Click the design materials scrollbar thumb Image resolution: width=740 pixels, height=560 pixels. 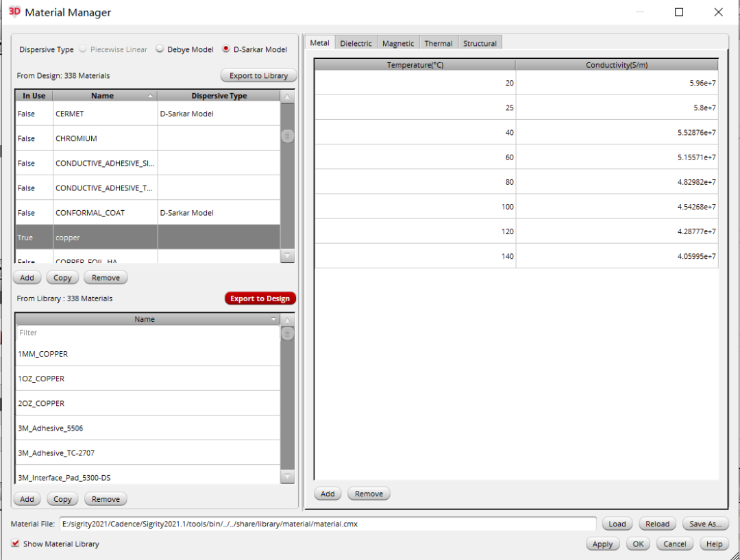287,136
